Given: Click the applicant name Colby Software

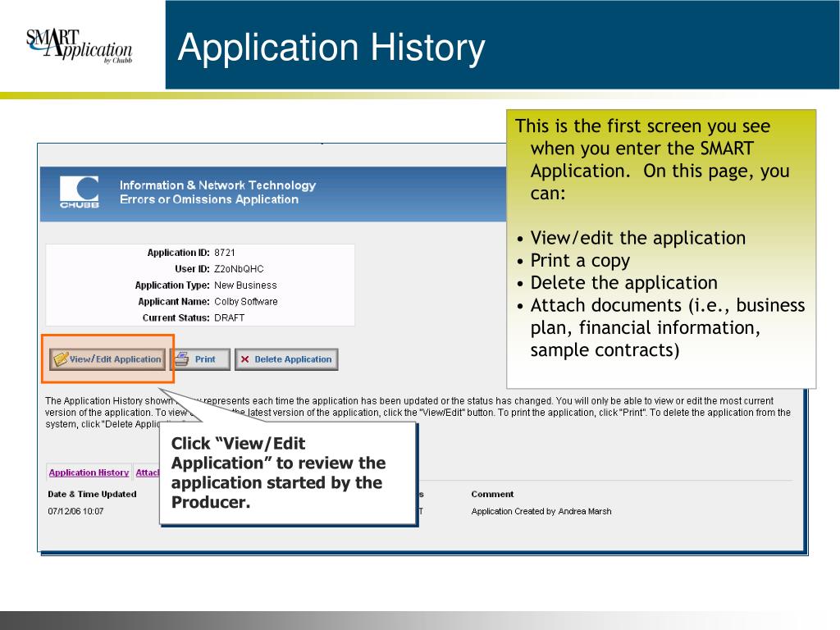Looking at the screenshot, I should coord(246,302).
